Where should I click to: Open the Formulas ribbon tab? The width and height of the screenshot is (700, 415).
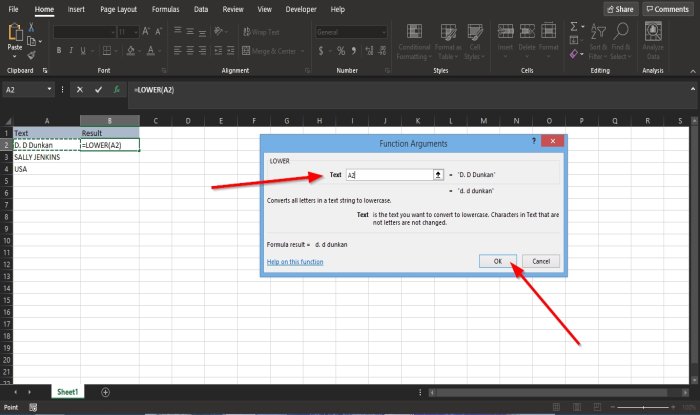click(x=165, y=9)
